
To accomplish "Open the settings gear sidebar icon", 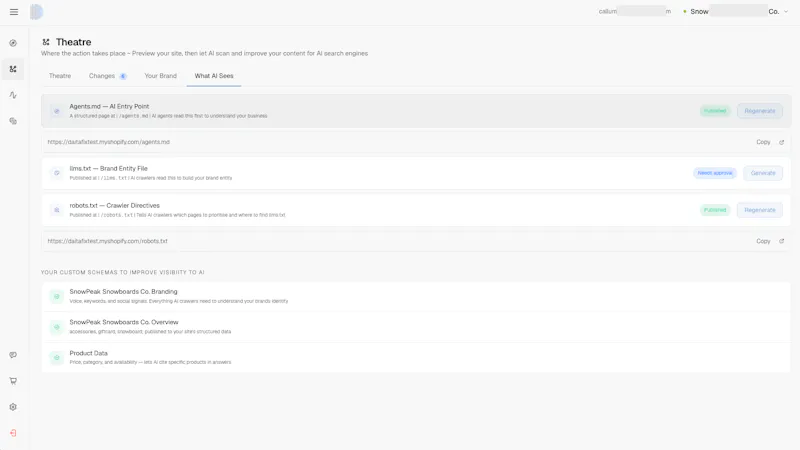I will tap(13, 407).
